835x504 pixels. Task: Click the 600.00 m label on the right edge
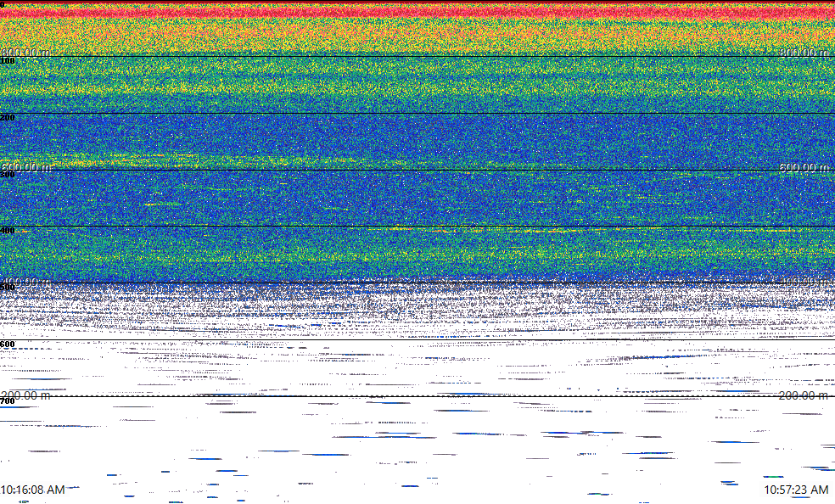[804, 167]
